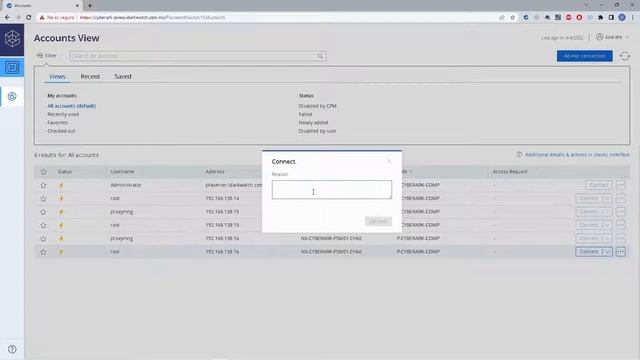The height and width of the screenshot is (360, 640).
Task: Open a new browser tab
Action: pyautogui.click(x=90, y=6)
